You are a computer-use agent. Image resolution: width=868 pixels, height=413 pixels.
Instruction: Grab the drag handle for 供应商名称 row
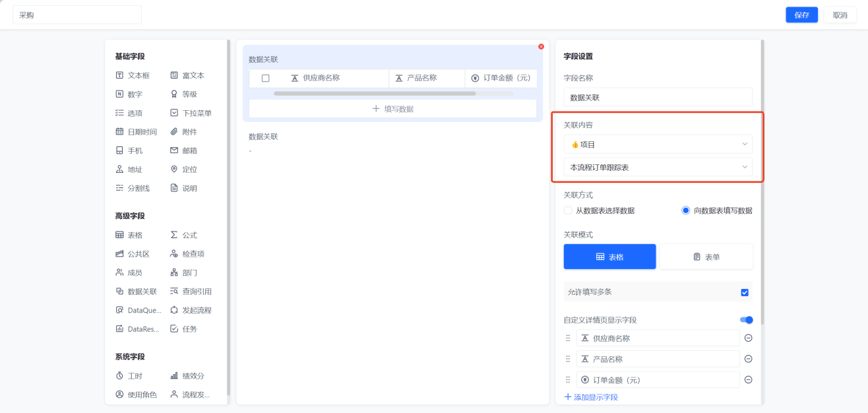click(x=568, y=338)
